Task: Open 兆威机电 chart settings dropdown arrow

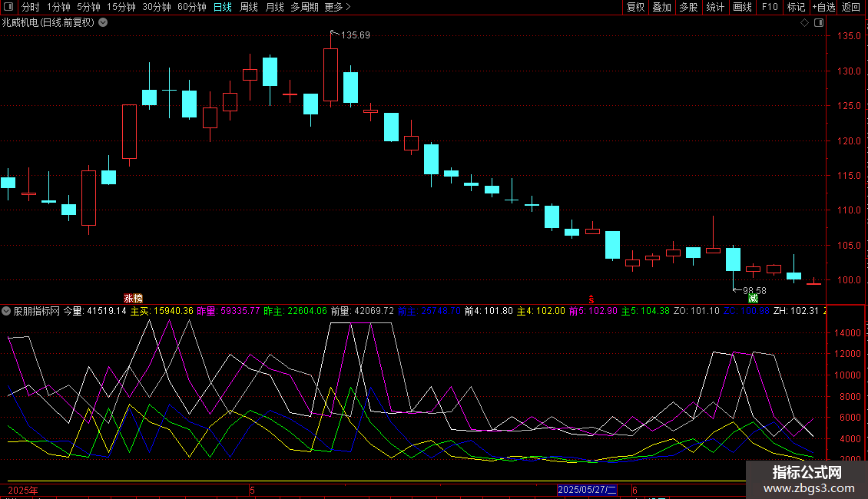Action: click(x=103, y=23)
